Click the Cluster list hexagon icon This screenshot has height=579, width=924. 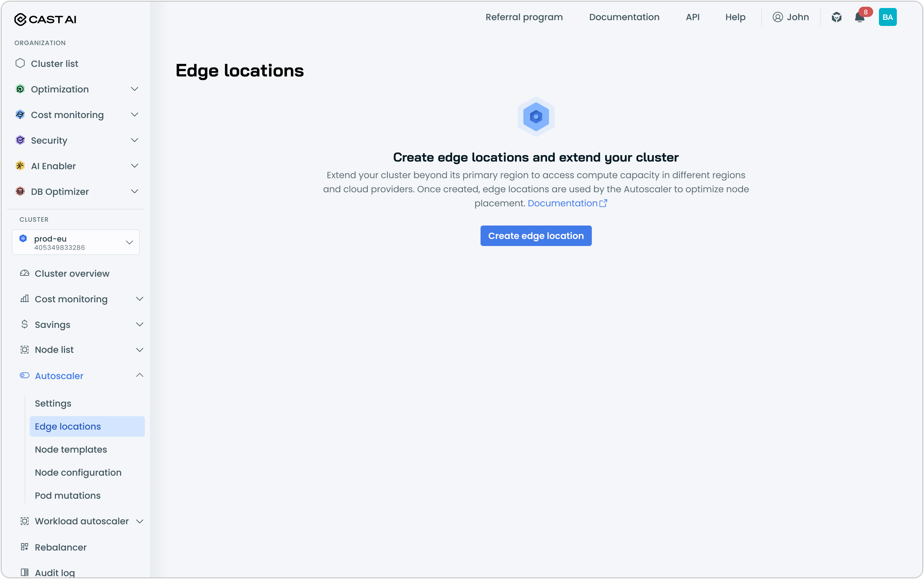point(20,63)
